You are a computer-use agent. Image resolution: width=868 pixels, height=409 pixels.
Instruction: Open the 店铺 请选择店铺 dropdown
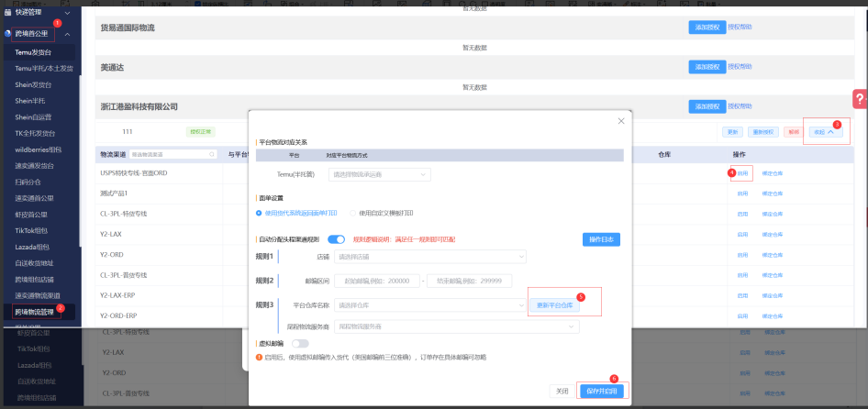pos(429,256)
